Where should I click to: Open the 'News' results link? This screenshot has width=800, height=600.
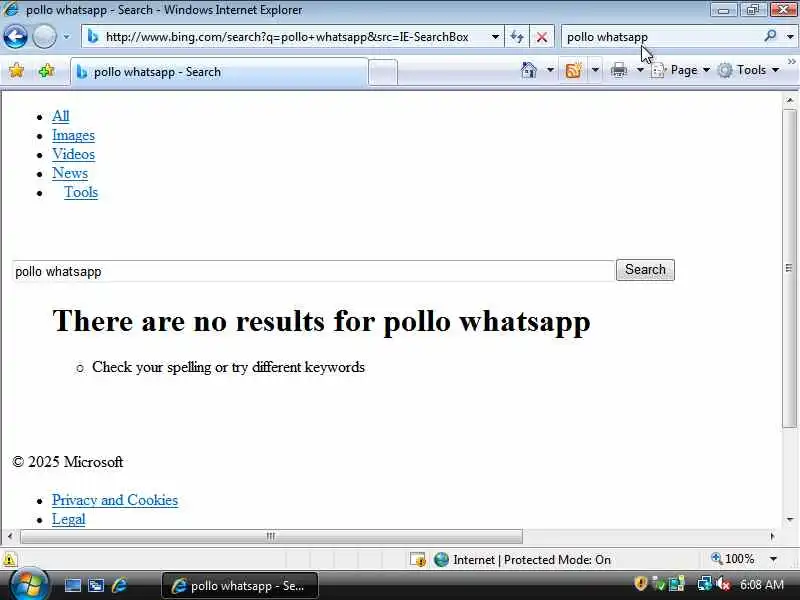coord(70,173)
